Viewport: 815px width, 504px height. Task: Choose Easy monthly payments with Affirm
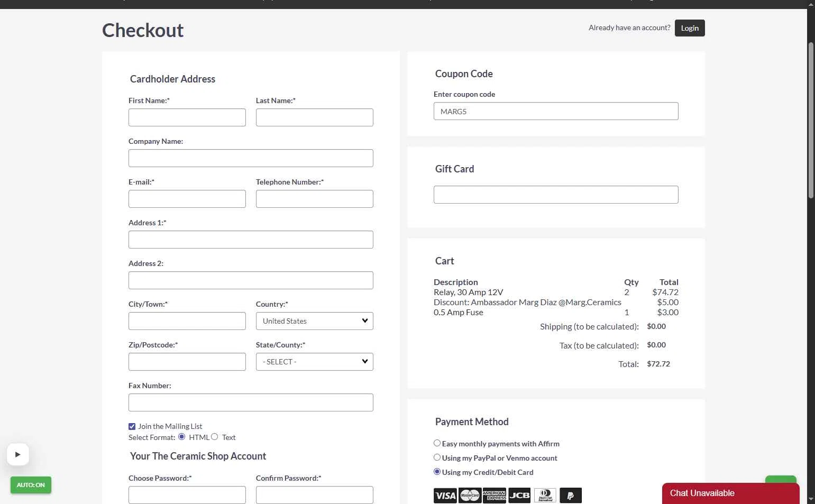pos(437,443)
